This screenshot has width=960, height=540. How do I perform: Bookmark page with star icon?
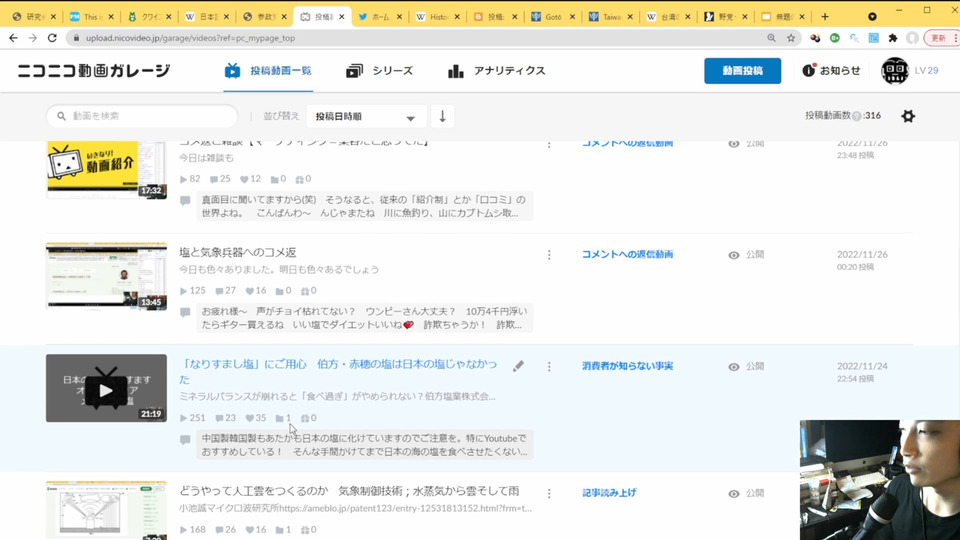(x=791, y=38)
